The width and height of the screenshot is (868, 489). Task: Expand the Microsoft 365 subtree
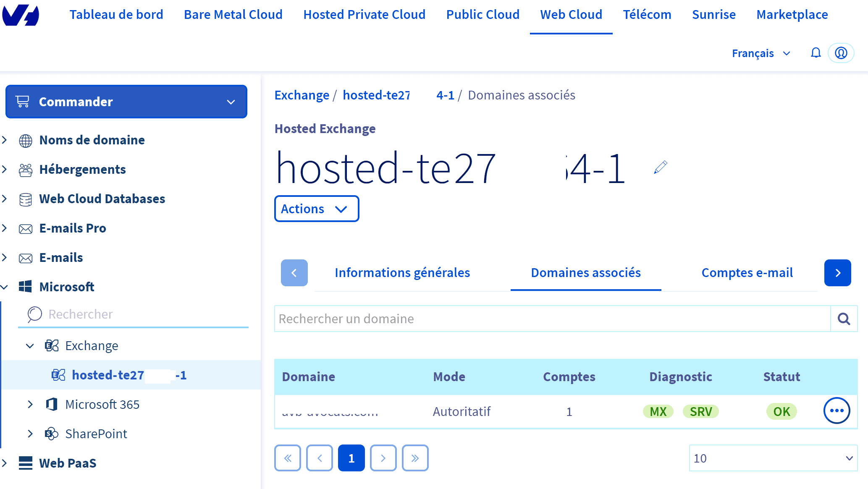point(30,404)
